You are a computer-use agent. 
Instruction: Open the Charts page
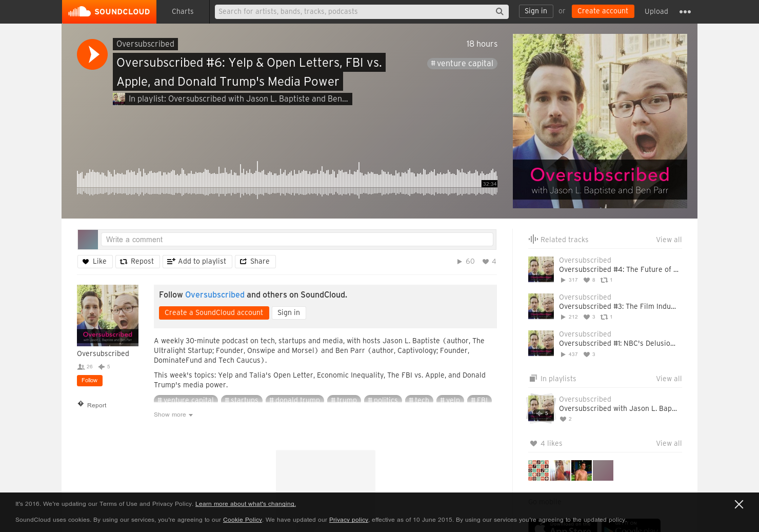(183, 11)
